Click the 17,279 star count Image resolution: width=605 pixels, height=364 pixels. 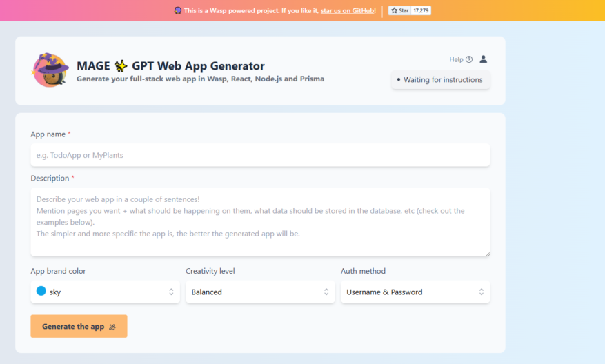click(x=421, y=10)
